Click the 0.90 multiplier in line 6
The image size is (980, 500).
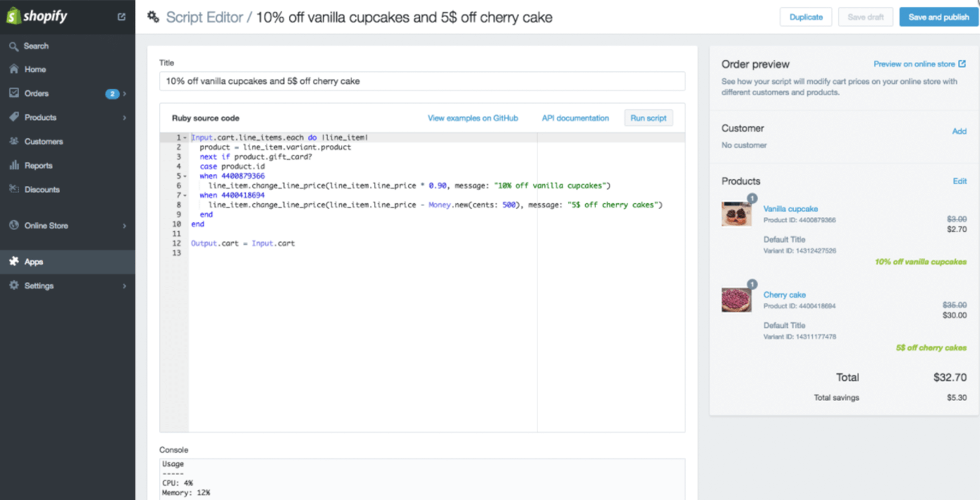point(438,185)
